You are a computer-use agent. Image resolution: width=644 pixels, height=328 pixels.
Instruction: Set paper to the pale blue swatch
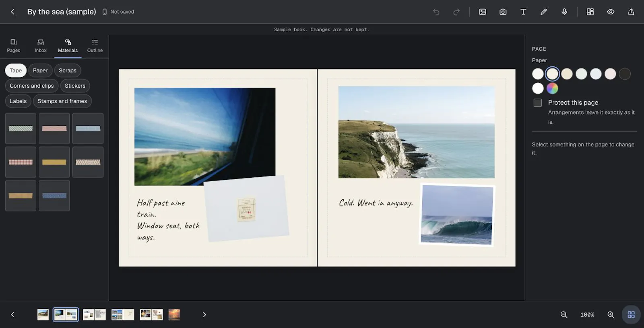(x=596, y=74)
